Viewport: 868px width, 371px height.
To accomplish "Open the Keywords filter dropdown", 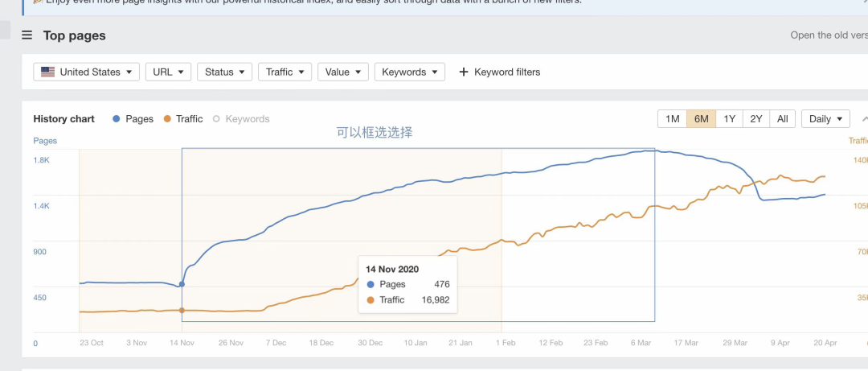I will click(410, 72).
